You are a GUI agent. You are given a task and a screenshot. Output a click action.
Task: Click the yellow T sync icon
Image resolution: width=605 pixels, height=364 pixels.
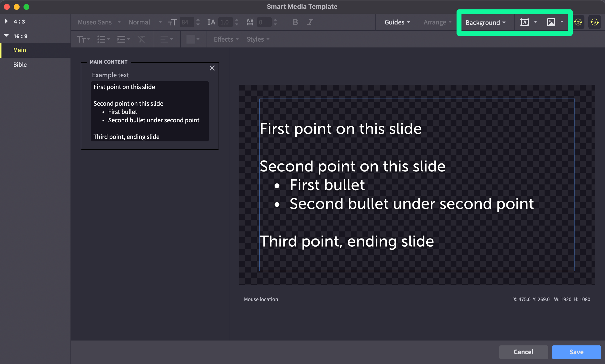578,22
